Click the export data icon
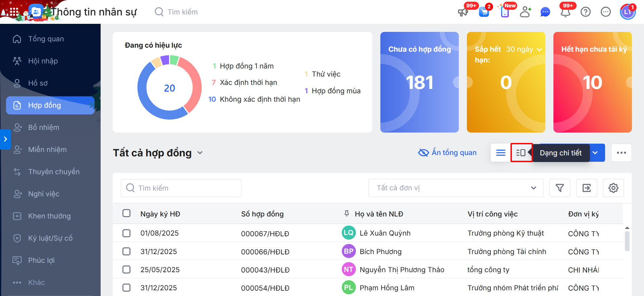The height and width of the screenshot is (296, 644). (587, 188)
